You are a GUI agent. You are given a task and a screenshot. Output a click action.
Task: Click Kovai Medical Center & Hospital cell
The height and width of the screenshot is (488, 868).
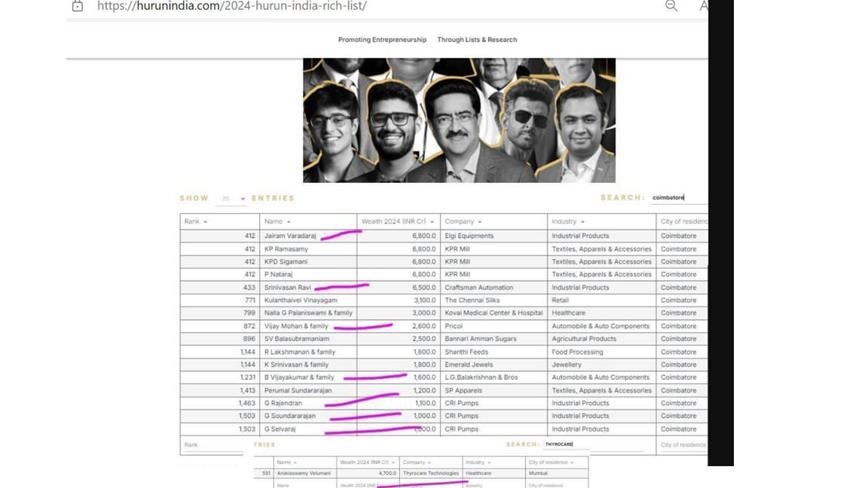pos(494,313)
